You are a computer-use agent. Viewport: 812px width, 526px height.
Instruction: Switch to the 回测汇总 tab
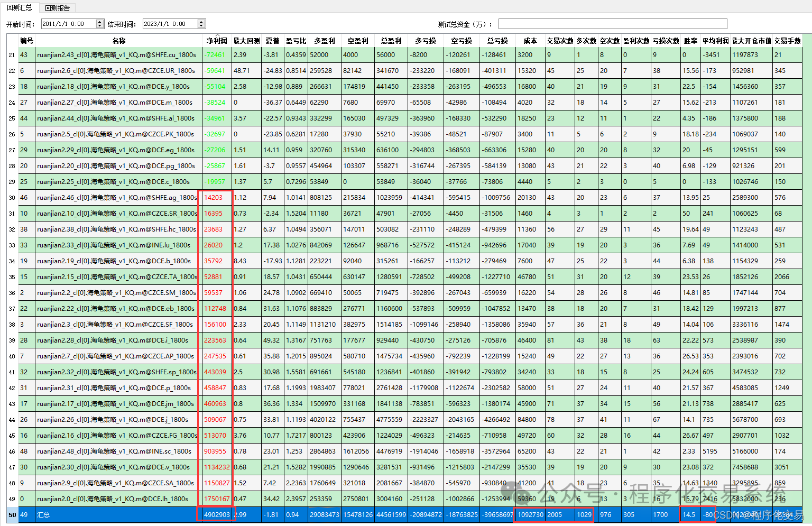point(20,7)
